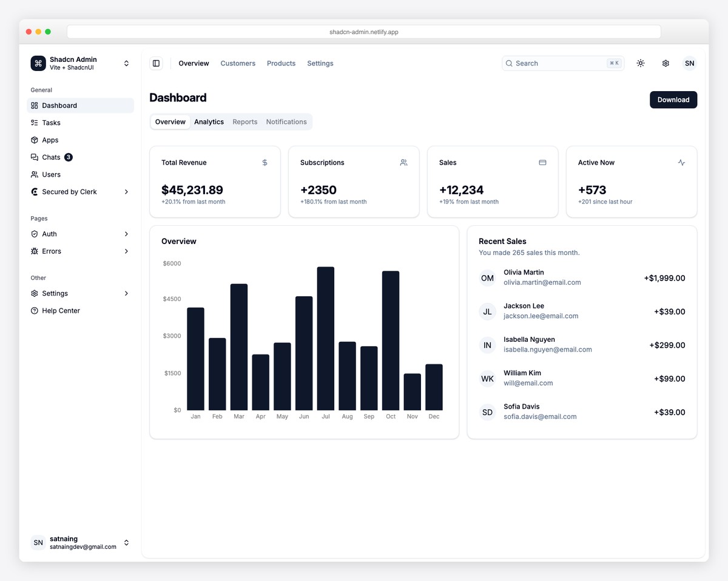Open the settings gear in the top bar
The image size is (728, 581).
[666, 63]
